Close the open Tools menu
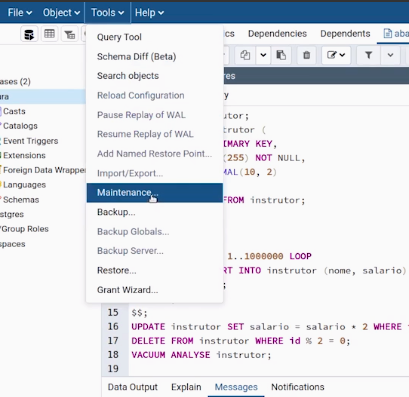 click(107, 13)
